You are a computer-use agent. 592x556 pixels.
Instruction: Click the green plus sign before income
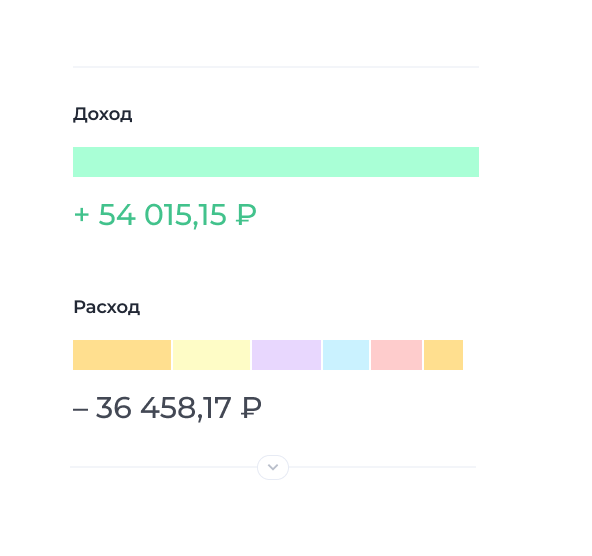click(x=82, y=215)
